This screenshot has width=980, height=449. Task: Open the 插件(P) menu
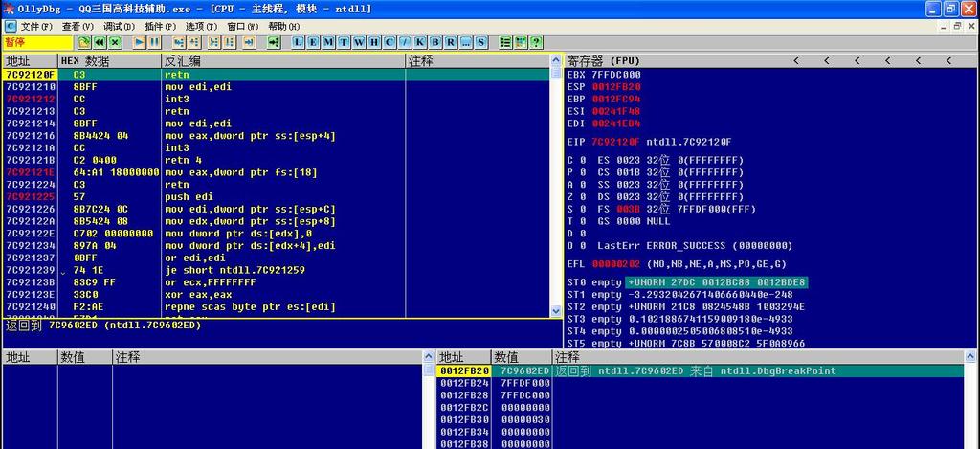(160, 26)
